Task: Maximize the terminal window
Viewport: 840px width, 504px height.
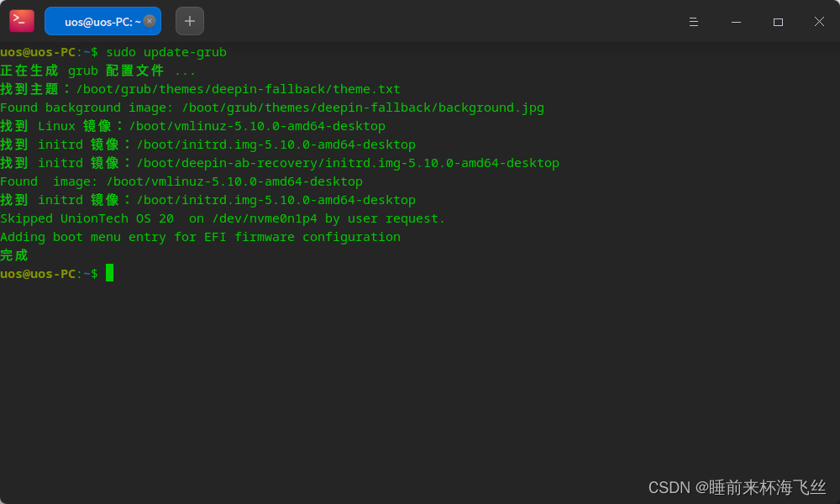Action: coord(778,22)
